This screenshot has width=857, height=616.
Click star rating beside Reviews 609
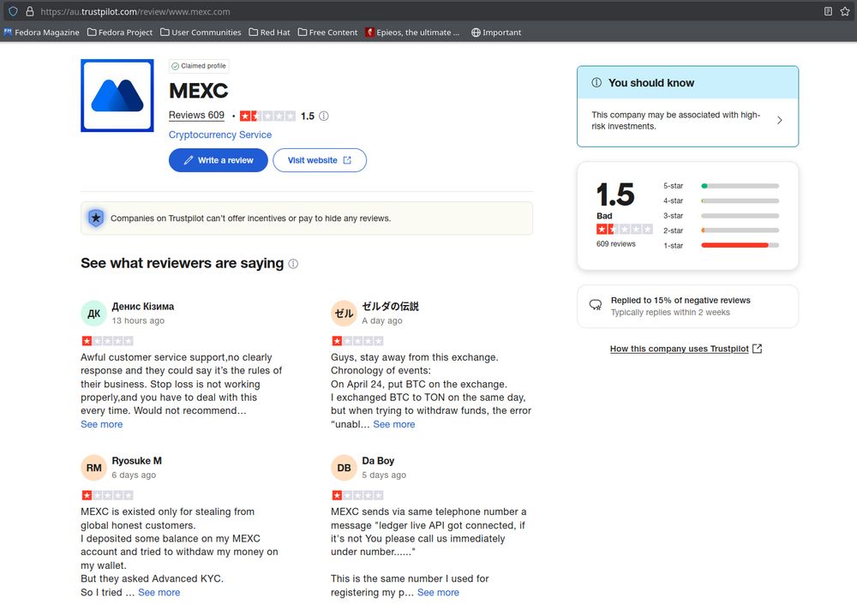coord(267,116)
